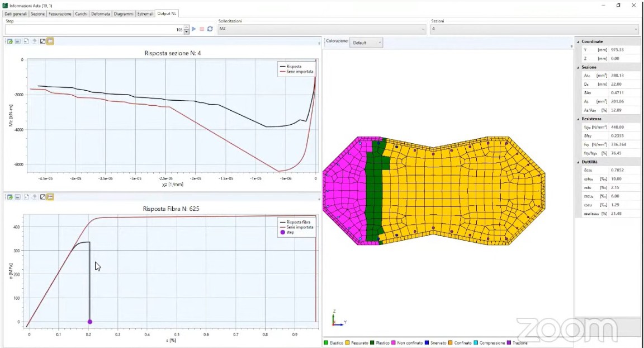
Task: Open the Colorazione Default dropdown
Action: coord(367,43)
